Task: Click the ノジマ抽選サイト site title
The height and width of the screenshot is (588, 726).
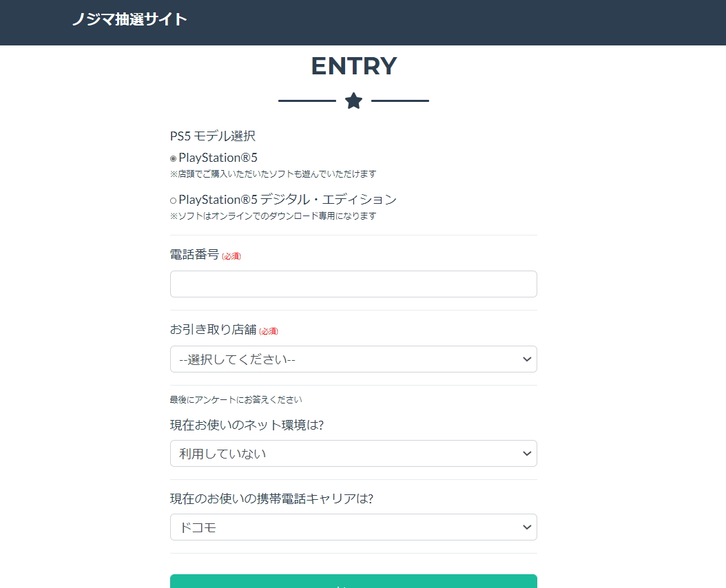Action: click(129, 19)
